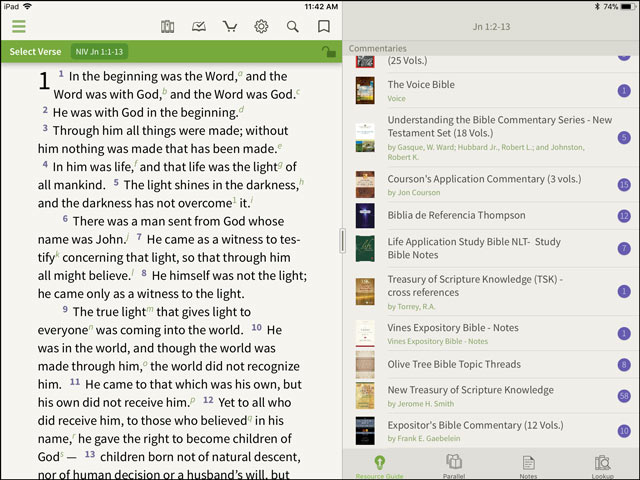This screenshot has width=640, height=480.
Task: Tap the 11:42 AM clock
Action: point(321,7)
